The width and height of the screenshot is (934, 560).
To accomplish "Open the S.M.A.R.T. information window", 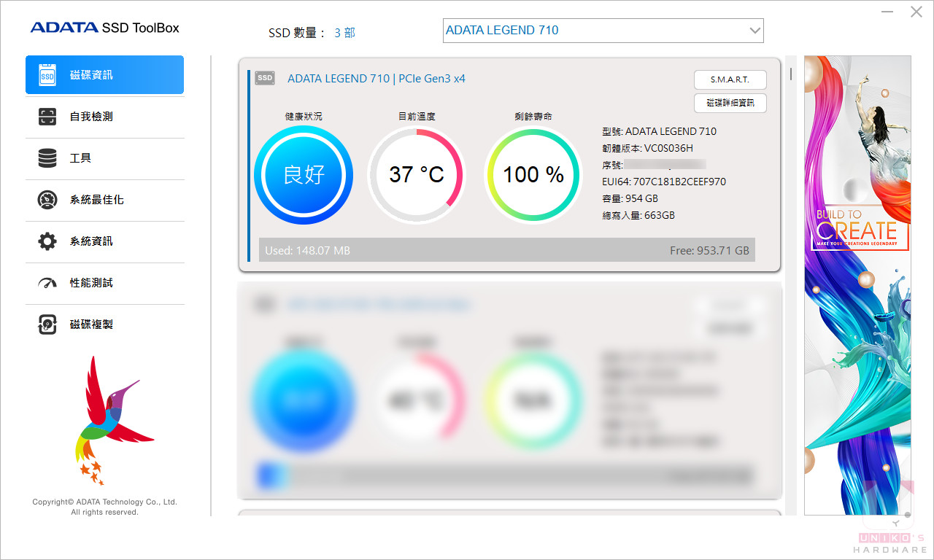I will (730, 79).
